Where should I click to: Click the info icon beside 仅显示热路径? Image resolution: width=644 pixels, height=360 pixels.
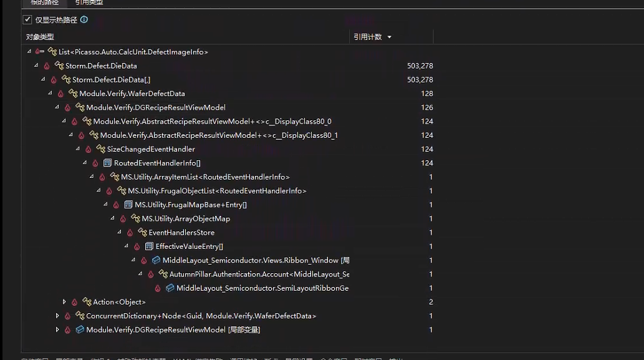click(84, 20)
